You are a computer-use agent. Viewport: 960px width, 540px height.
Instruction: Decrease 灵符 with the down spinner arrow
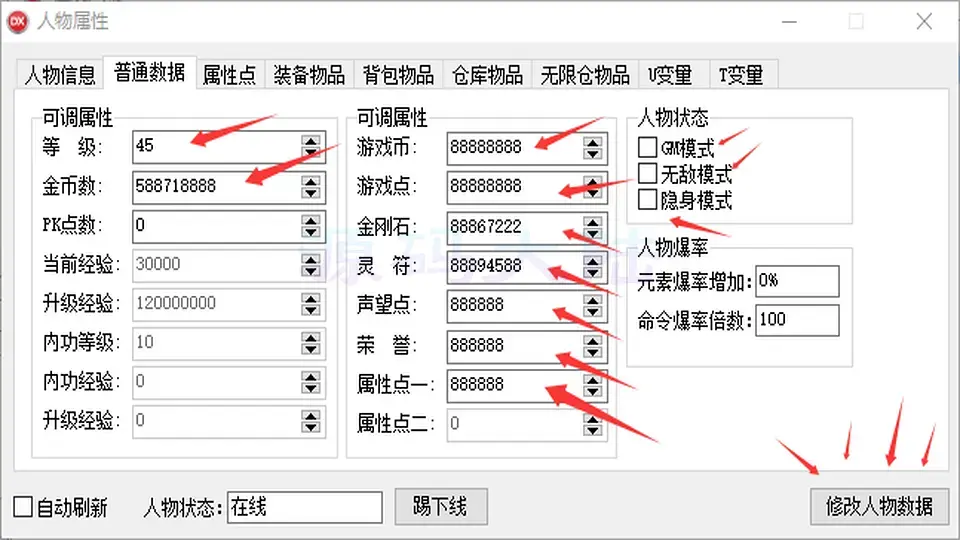(x=592, y=272)
